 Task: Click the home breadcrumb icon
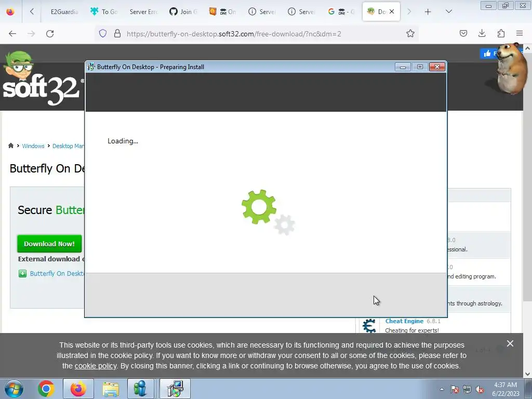click(11, 145)
